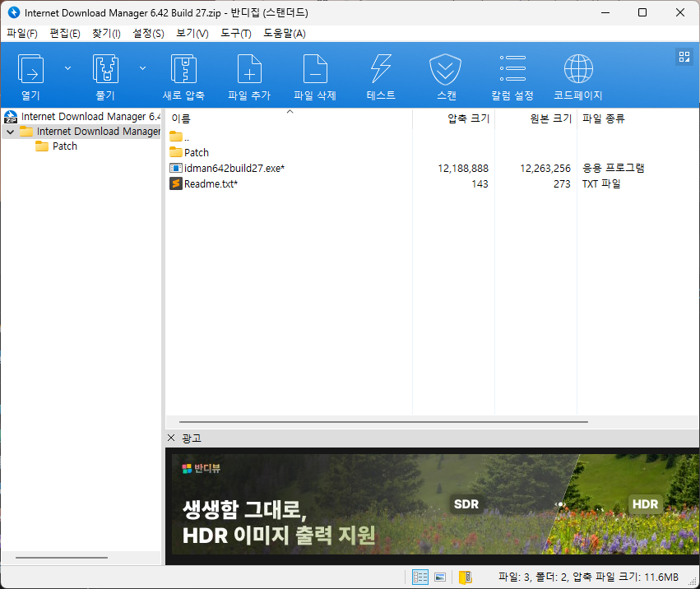Expand the dropdown arrow next to 열기
700x589 pixels.
pyautogui.click(x=67, y=68)
